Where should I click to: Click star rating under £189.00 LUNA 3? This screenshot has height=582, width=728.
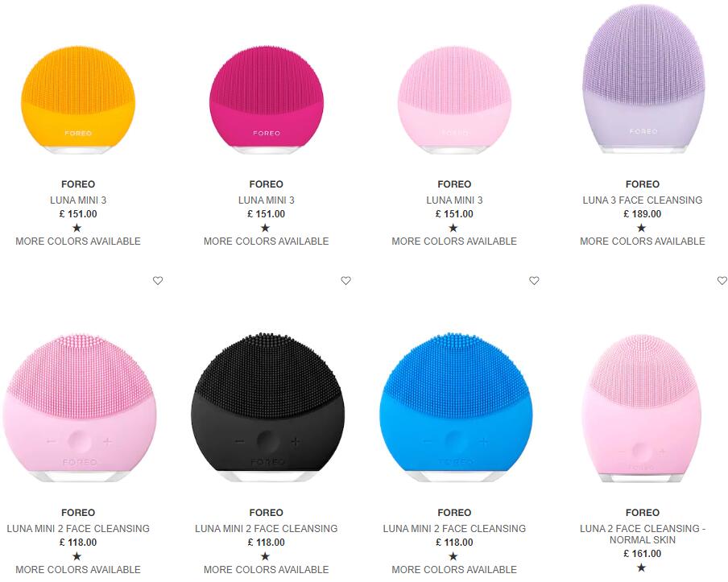[x=641, y=228]
